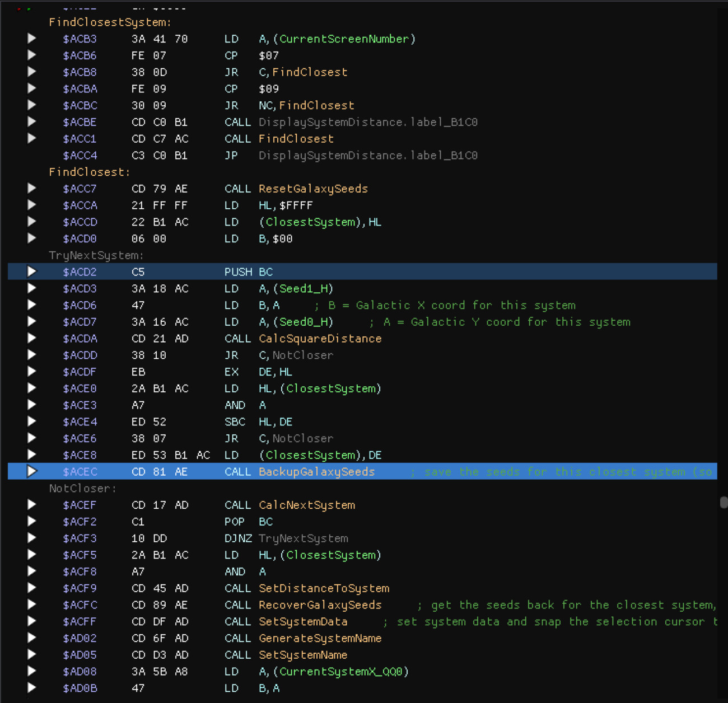Click the arrow marker on selected row $ACEC
The image size is (728, 703).
pos(32,471)
